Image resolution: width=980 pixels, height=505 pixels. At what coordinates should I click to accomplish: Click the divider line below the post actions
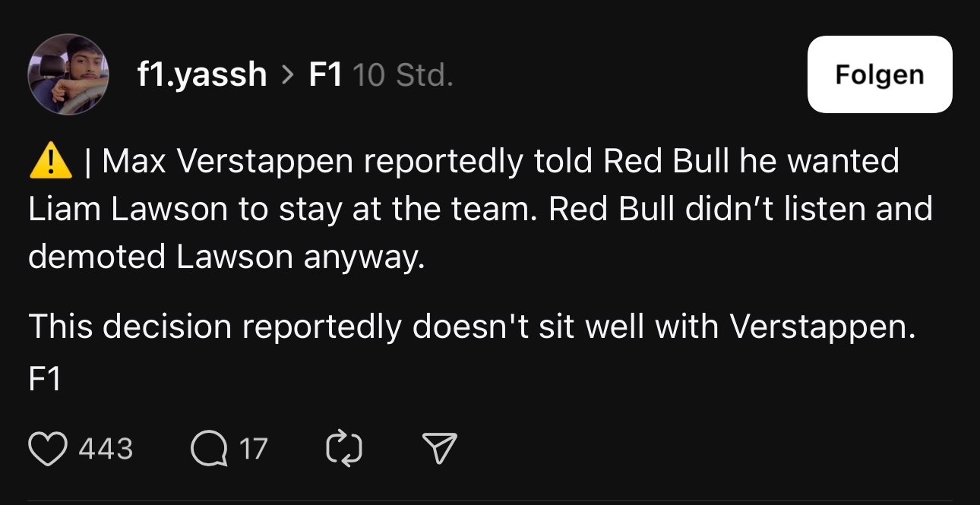[x=490, y=502]
